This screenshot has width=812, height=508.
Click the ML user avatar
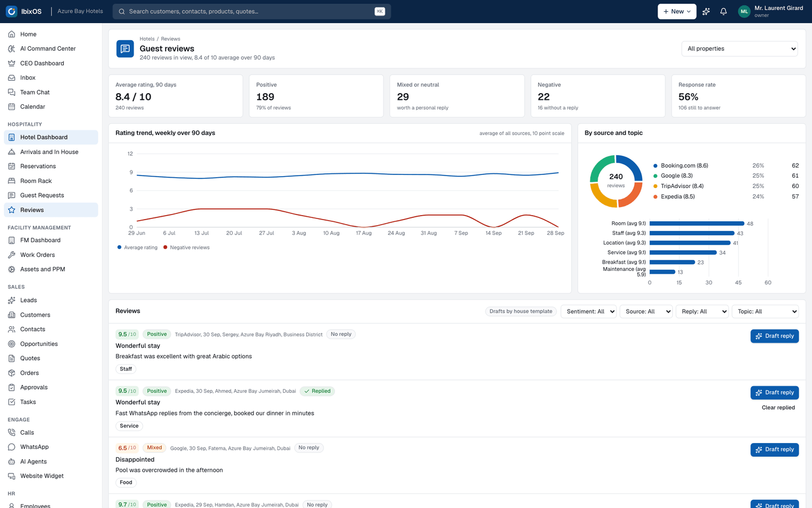pos(744,11)
